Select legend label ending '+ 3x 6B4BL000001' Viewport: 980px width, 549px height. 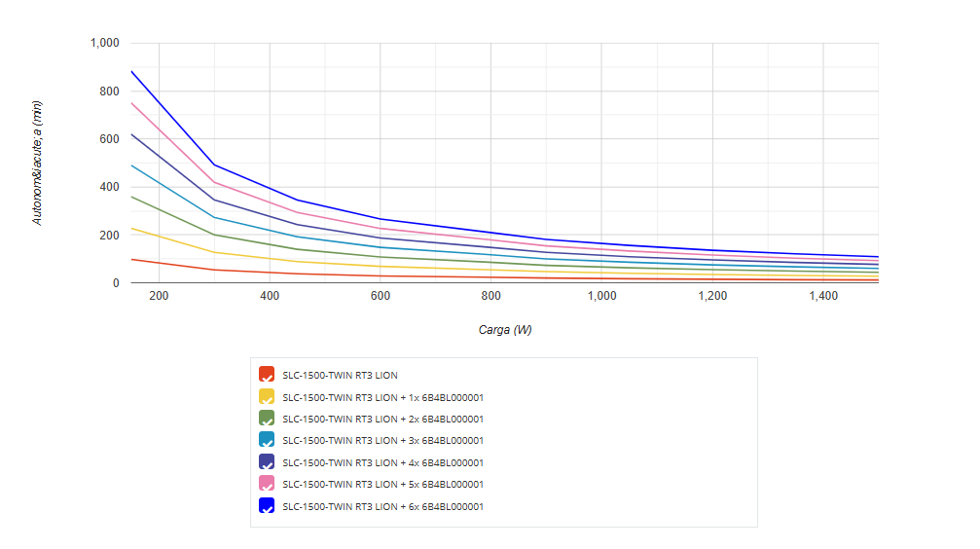[x=382, y=441]
